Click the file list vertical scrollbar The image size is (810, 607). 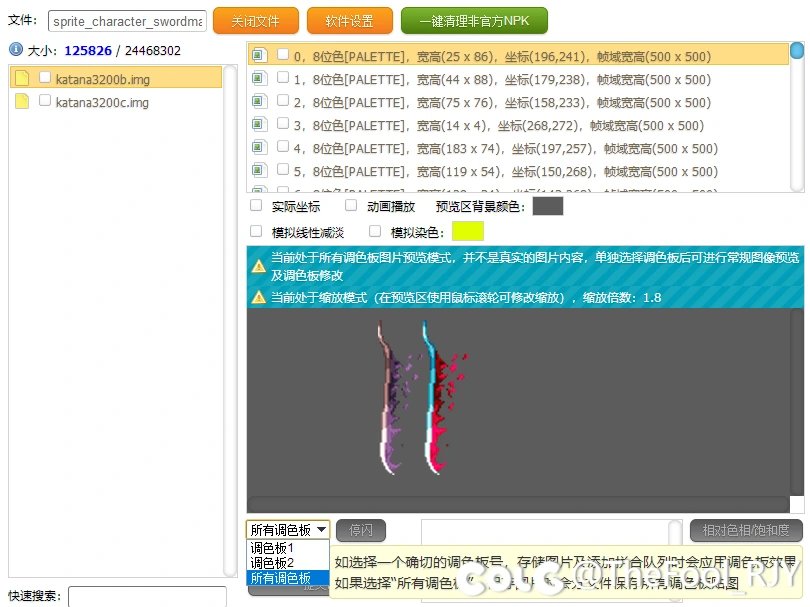click(230, 320)
